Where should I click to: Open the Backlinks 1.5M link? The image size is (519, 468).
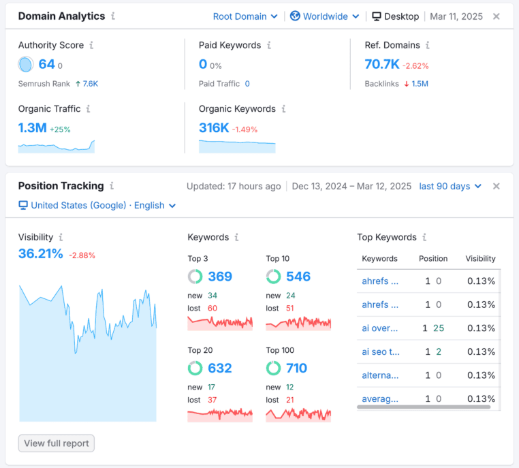tap(420, 84)
